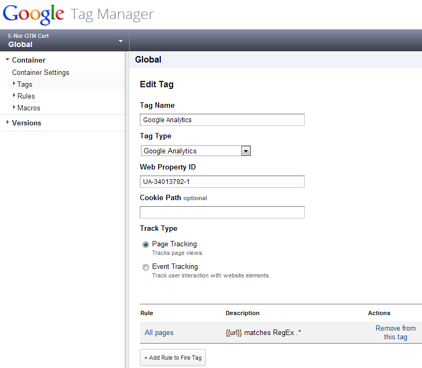The height and width of the screenshot is (368, 422).
Task: Open Versions in the sidebar
Action: (x=26, y=123)
